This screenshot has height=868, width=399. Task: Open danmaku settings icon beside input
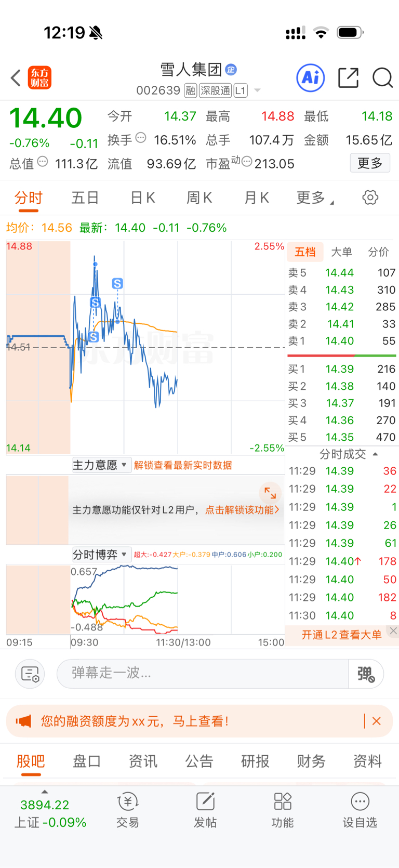click(x=30, y=674)
